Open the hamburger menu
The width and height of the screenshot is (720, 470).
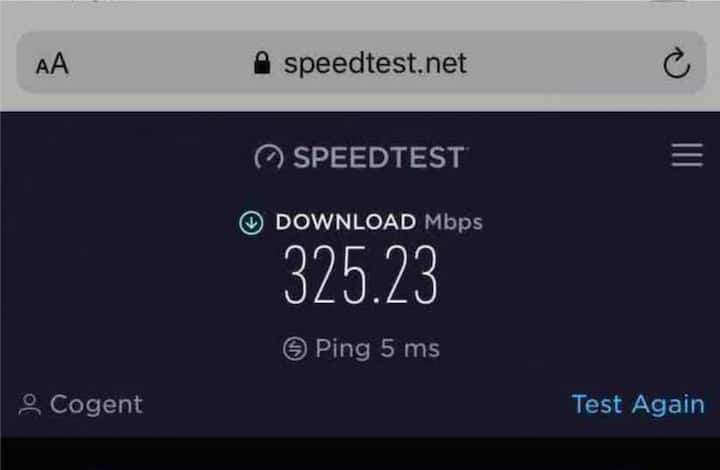point(687,155)
